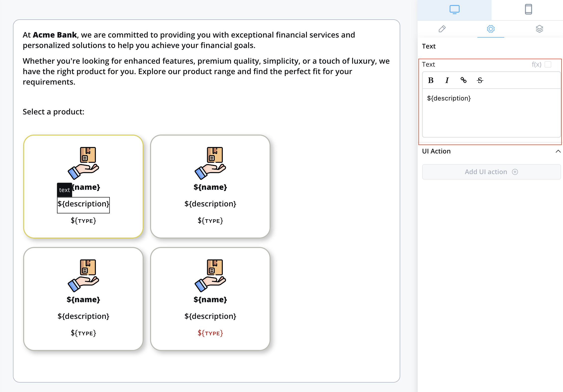Select ${name} above the red ${TYPE}
Screen dimensions: 563x392
pos(210,299)
